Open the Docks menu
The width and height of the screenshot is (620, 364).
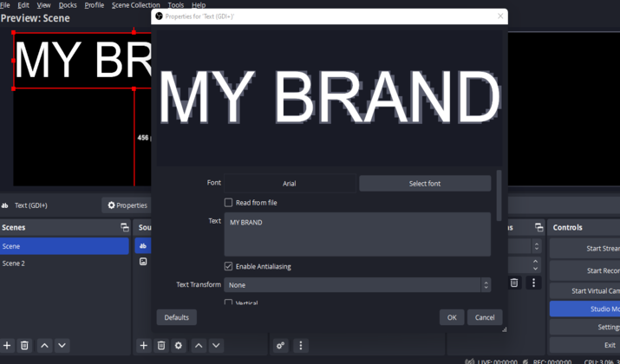tap(68, 5)
